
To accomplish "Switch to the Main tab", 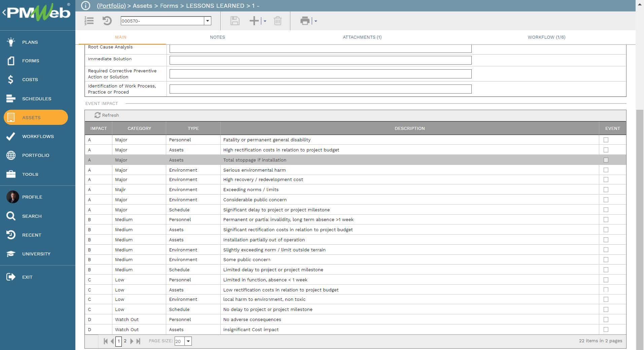I will 121,37.
